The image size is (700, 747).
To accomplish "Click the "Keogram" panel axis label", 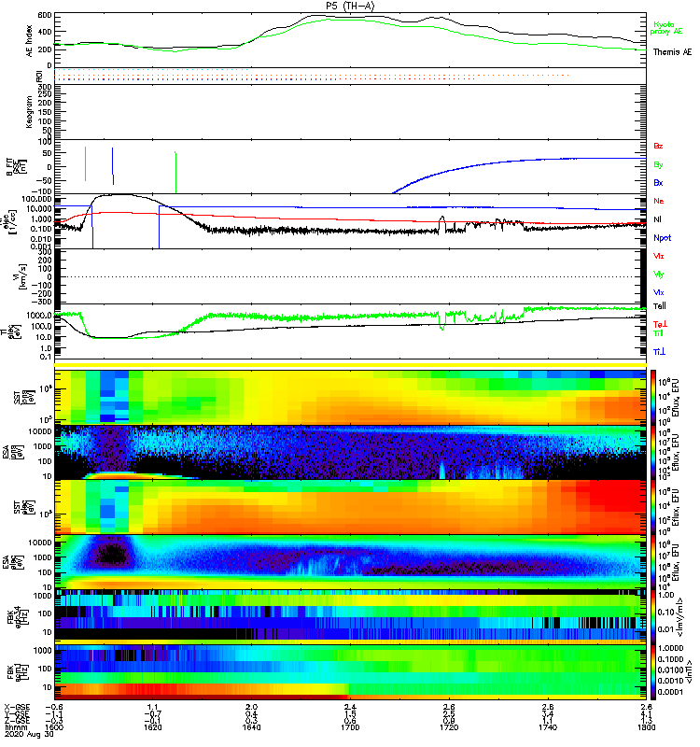I will (30, 111).
